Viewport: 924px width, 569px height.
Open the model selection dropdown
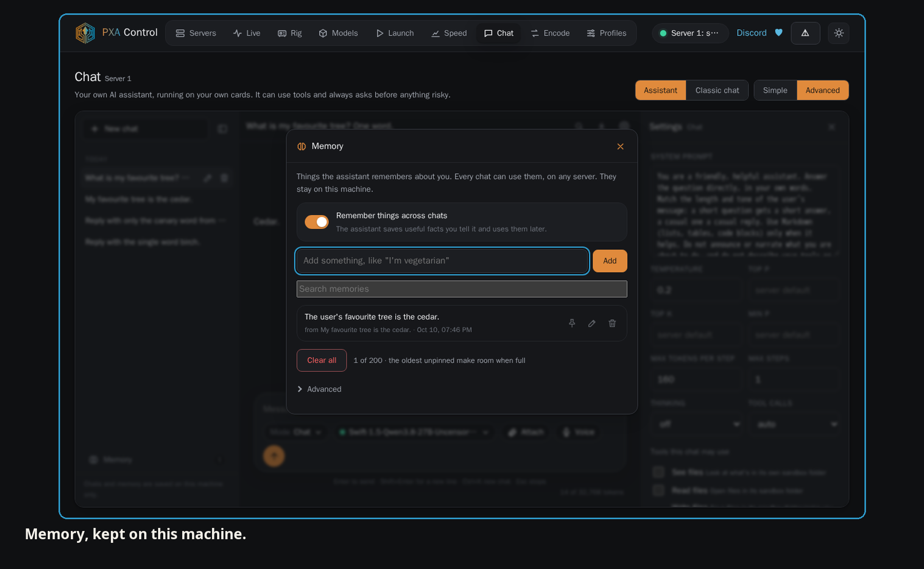coord(414,432)
